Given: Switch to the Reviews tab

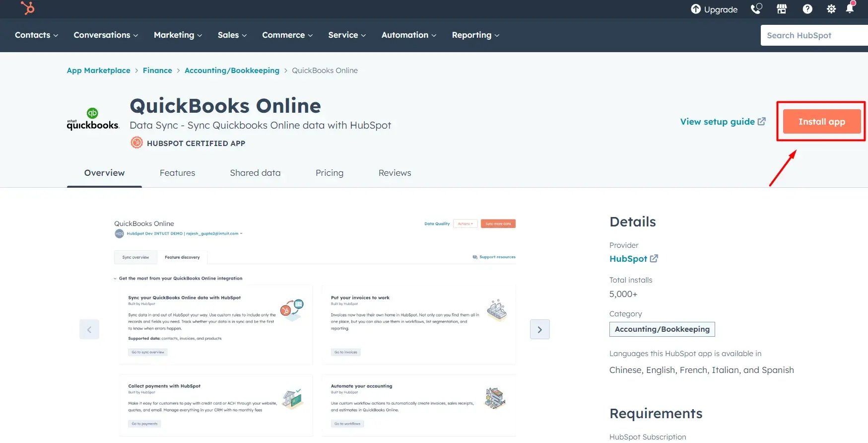Looking at the screenshot, I should coord(395,173).
